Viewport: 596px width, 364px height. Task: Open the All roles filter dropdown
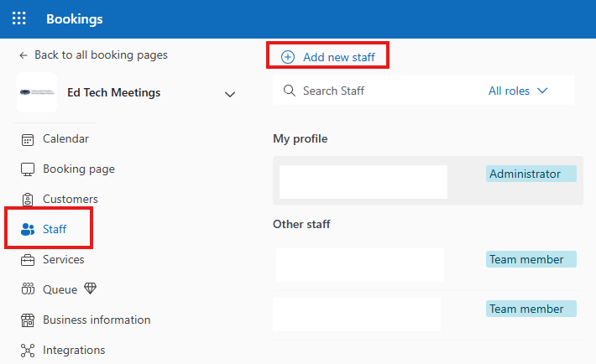(x=518, y=91)
